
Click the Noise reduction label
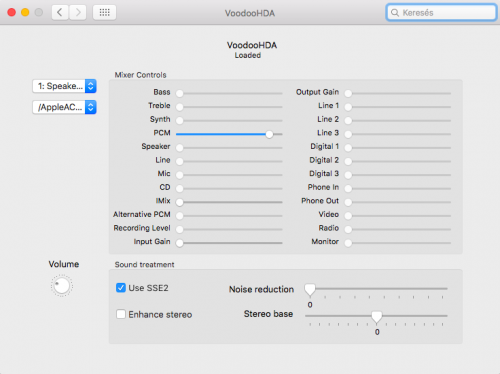pyautogui.click(x=261, y=289)
